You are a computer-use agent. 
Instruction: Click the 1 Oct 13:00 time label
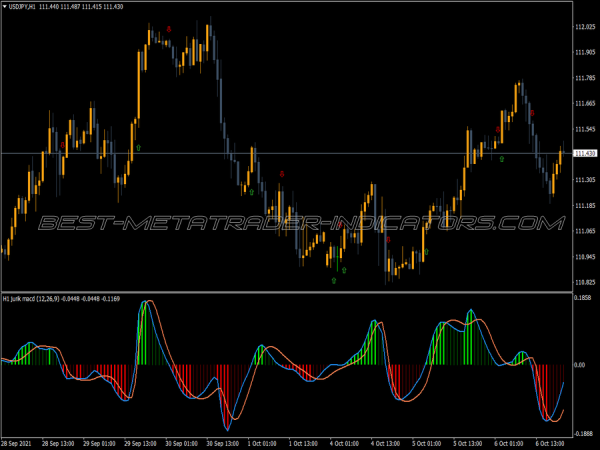coord(303,443)
